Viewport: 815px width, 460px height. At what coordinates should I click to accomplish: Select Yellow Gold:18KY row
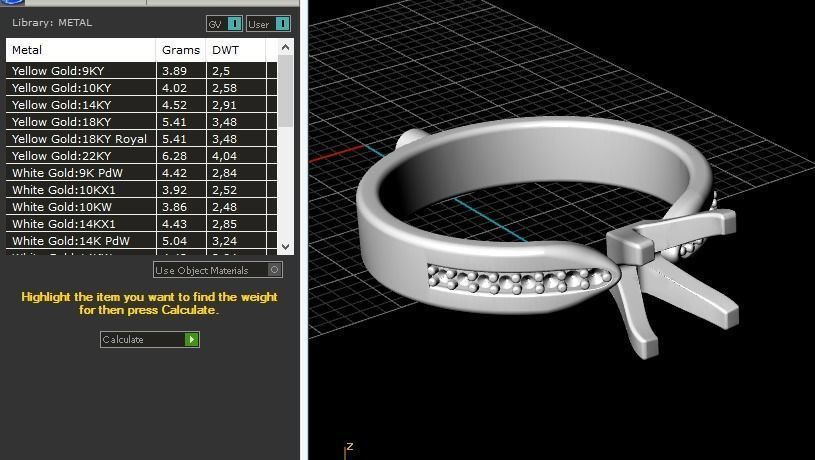(x=141, y=122)
